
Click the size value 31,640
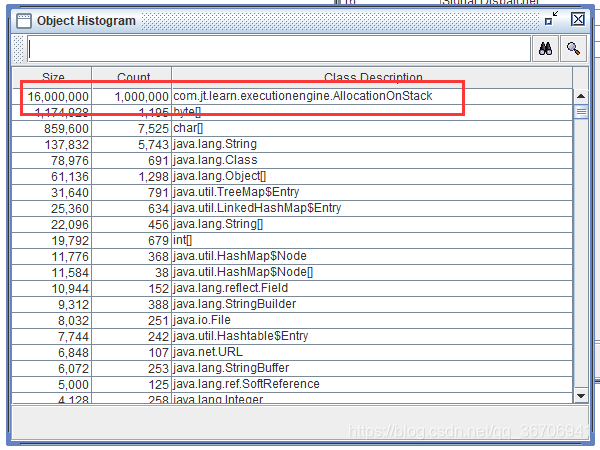[x=70, y=193]
